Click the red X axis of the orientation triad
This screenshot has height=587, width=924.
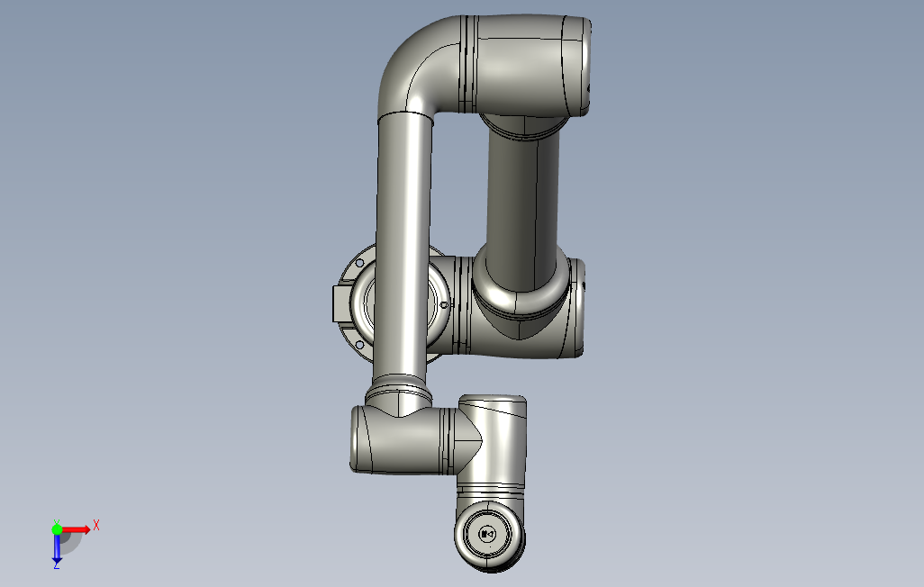[77, 530]
